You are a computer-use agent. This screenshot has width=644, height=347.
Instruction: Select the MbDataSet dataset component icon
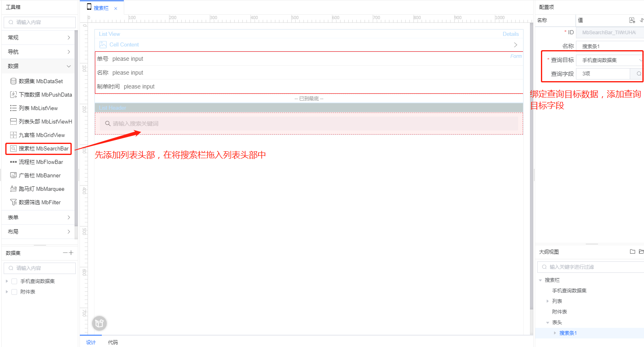(13, 81)
